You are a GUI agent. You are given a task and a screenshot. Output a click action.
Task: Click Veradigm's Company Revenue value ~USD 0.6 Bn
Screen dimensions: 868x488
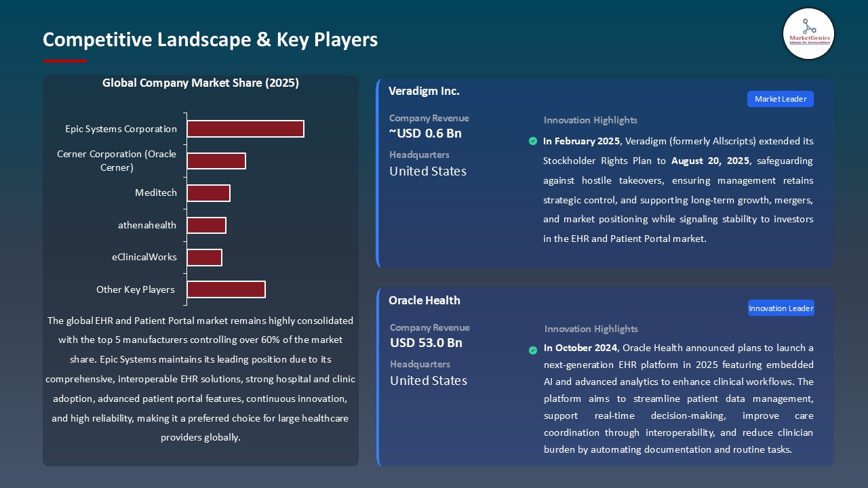425,134
